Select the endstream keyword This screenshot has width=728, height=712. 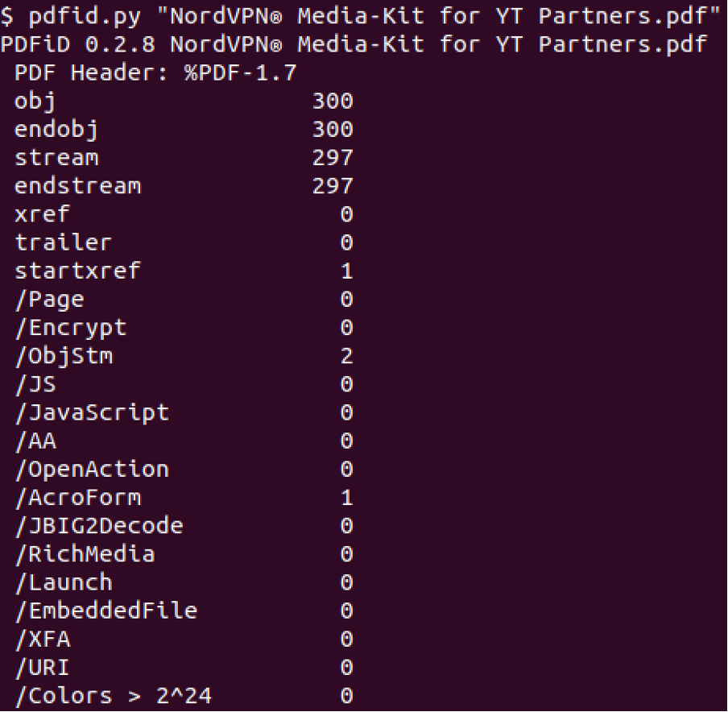pos(77,186)
